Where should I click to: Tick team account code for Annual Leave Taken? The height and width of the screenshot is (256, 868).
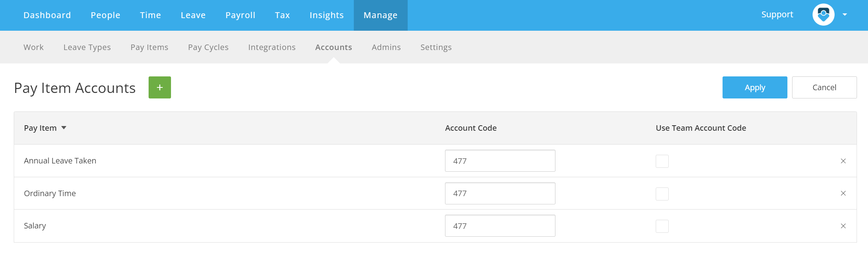tap(662, 161)
